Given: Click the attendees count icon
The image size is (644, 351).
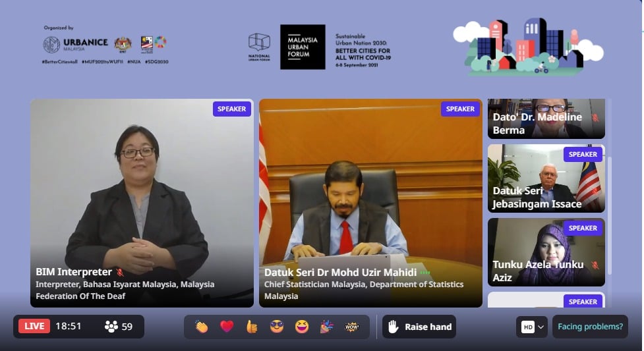Looking at the screenshot, I should pyautogui.click(x=111, y=327).
